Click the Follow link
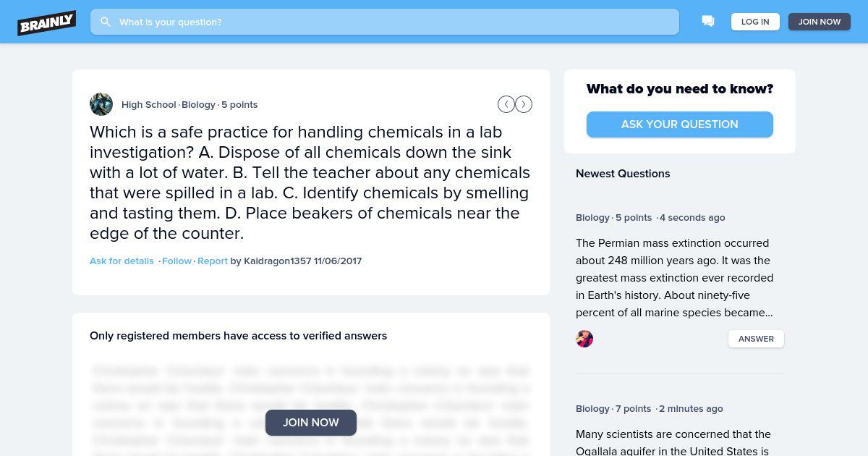 pos(176,261)
